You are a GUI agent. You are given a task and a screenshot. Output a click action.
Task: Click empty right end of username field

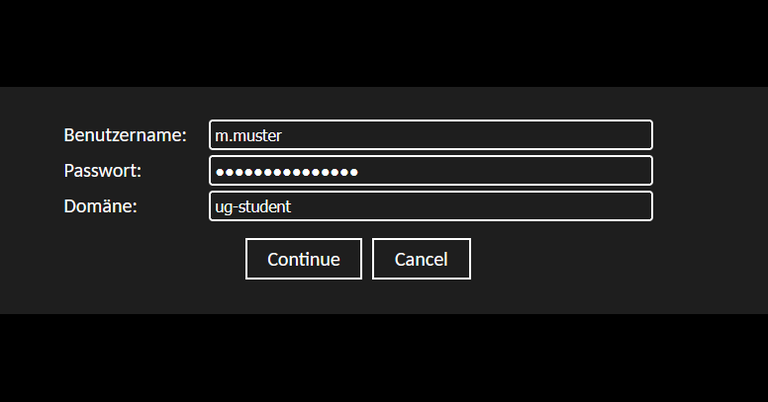coord(600,135)
